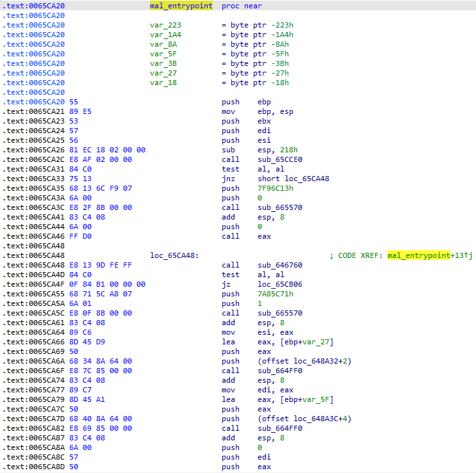
Task: Click opcode bytes 8D 45 D9
Action: pyautogui.click(x=87, y=342)
